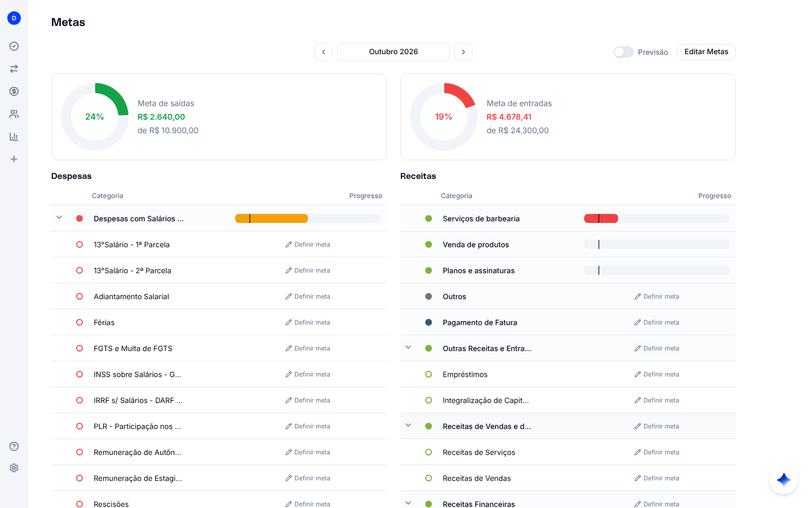Open the dollar coin sidebar icon
Screen dimensions: 812x508
point(14,91)
